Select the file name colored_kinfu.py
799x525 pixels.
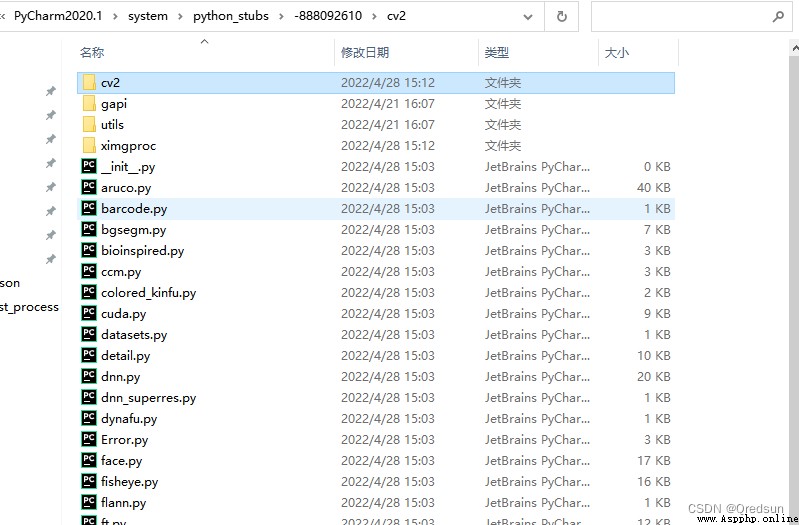[x=148, y=293]
